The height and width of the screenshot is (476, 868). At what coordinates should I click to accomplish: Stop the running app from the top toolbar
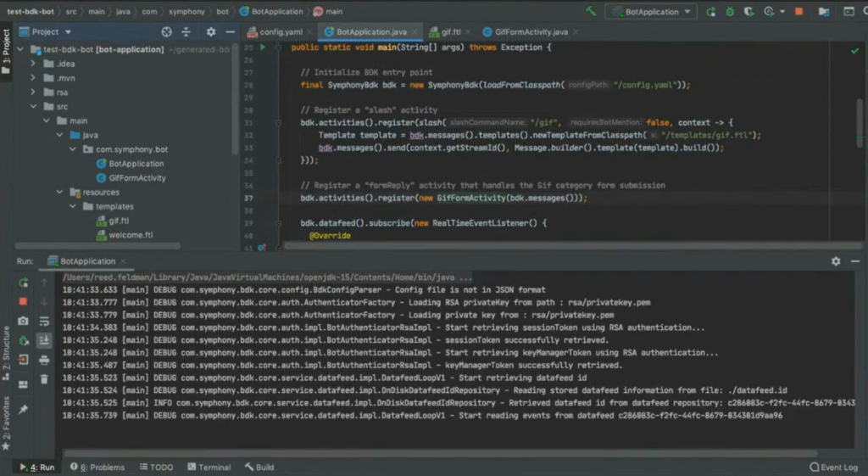point(798,12)
